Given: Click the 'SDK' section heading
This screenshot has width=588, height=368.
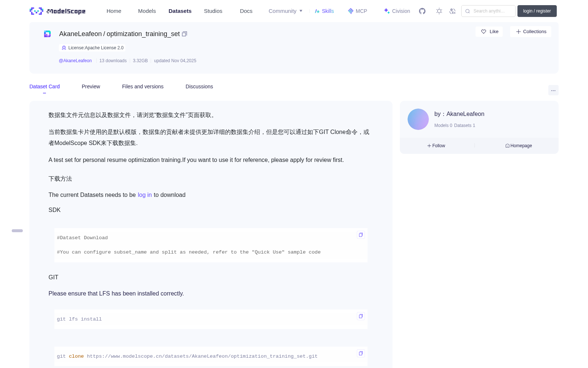Looking at the screenshot, I should (54, 210).
